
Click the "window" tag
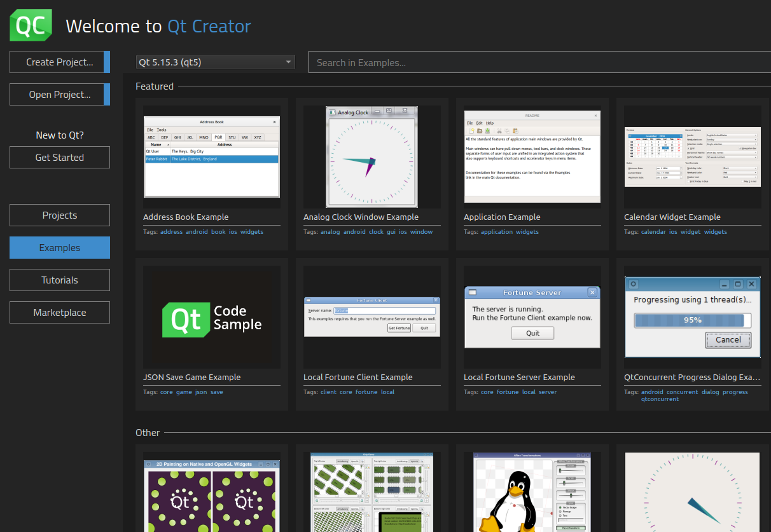pos(421,232)
